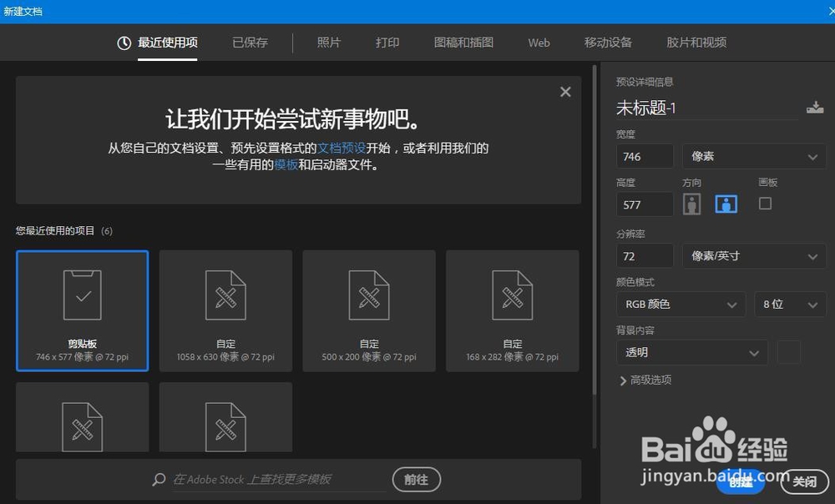Open the bit depth dropdown 8 位
The image size is (835, 504).
click(x=790, y=305)
